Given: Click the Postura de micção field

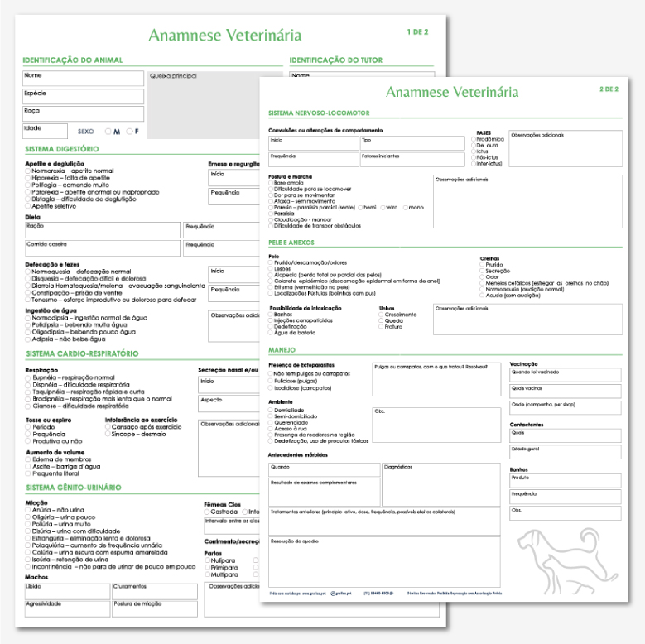Looking at the screenshot, I should point(155,609).
